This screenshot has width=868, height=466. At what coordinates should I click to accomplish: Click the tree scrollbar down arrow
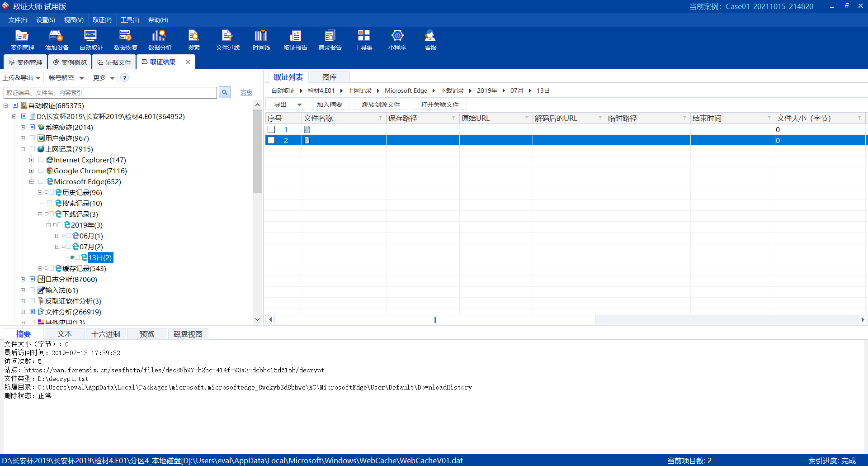tap(257, 319)
